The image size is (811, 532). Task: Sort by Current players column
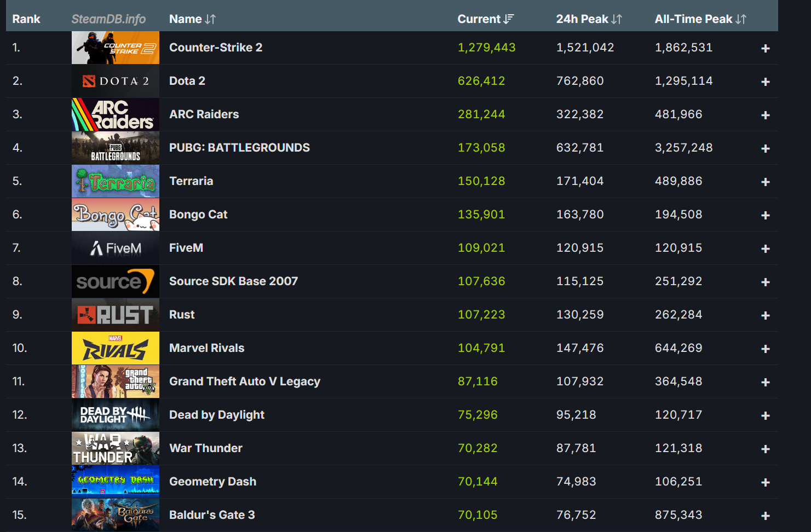click(x=485, y=19)
